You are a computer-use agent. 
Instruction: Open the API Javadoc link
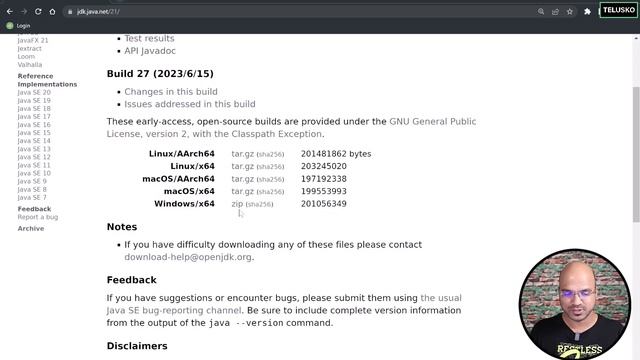[x=150, y=51]
